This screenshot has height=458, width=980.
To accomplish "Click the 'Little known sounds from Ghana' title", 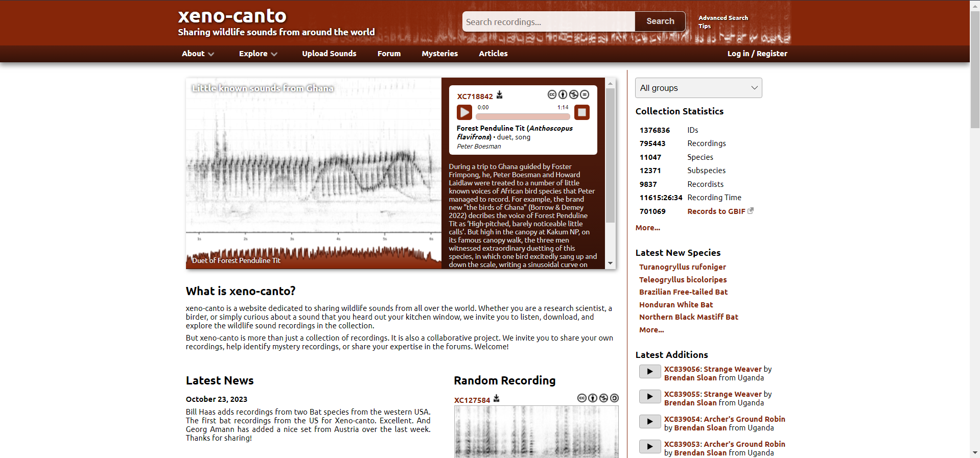I will point(263,88).
